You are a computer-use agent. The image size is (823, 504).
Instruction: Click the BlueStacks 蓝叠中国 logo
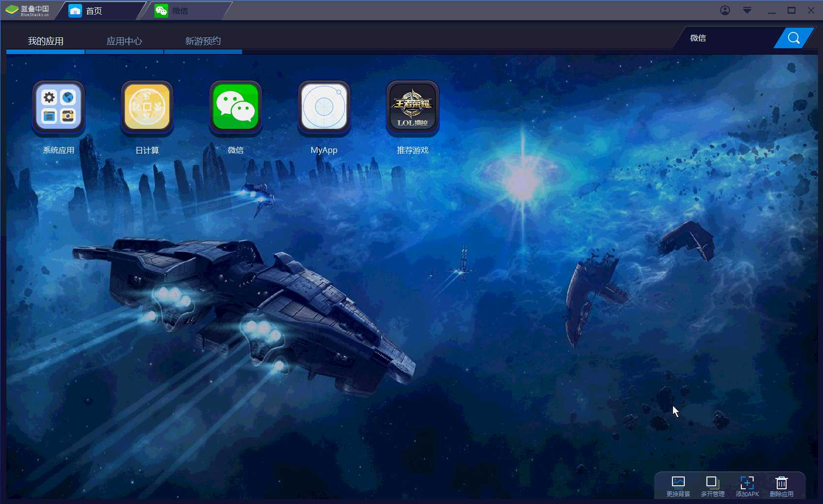[x=28, y=10]
